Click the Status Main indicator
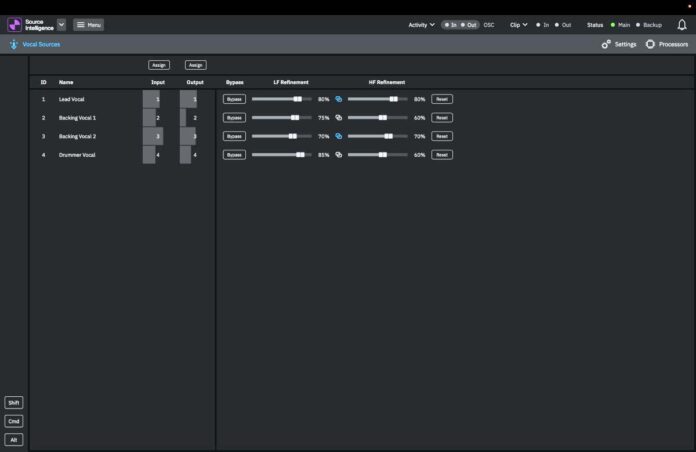696x452 pixels. tap(620, 25)
